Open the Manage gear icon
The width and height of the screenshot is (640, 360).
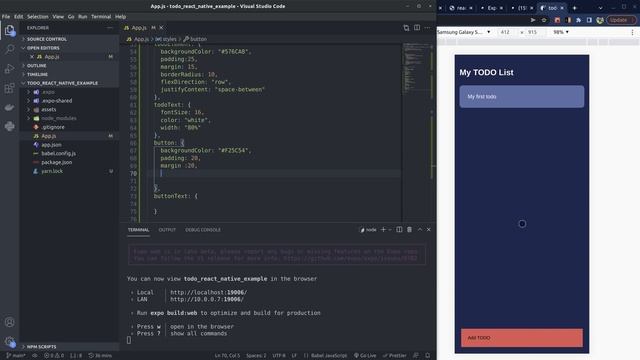pyautogui.click(x=9, y=341)
